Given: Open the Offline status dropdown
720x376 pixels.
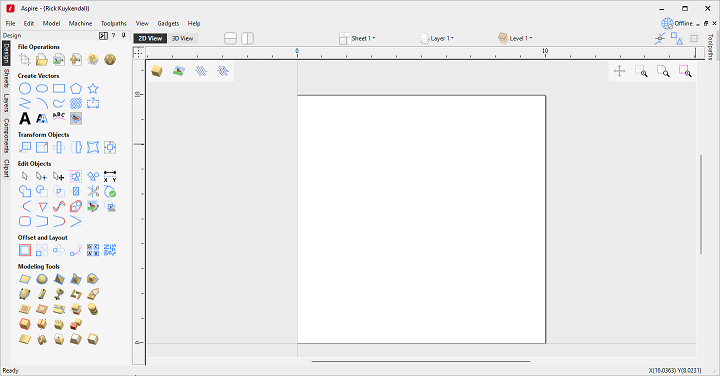Looking at the screenshot, I should click(x=677, y=23).
